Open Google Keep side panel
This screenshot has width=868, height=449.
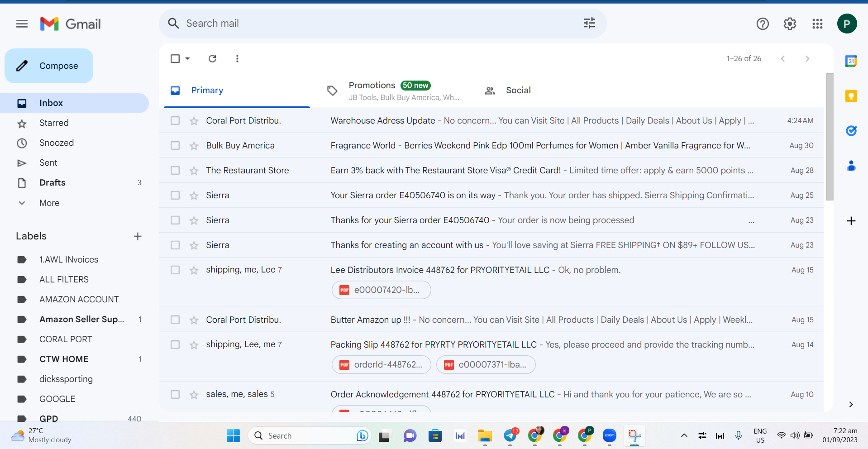[851, 96]
